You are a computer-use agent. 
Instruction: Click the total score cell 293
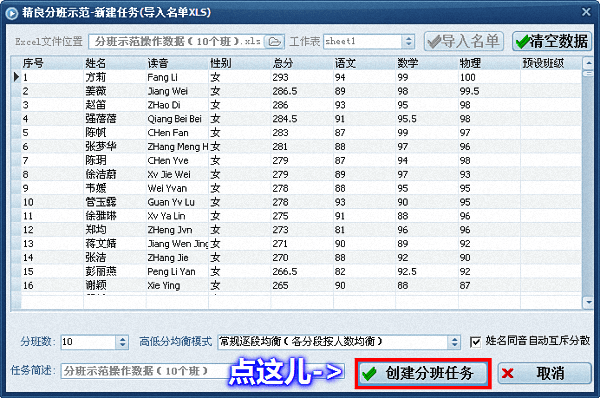tap(302, 77)
